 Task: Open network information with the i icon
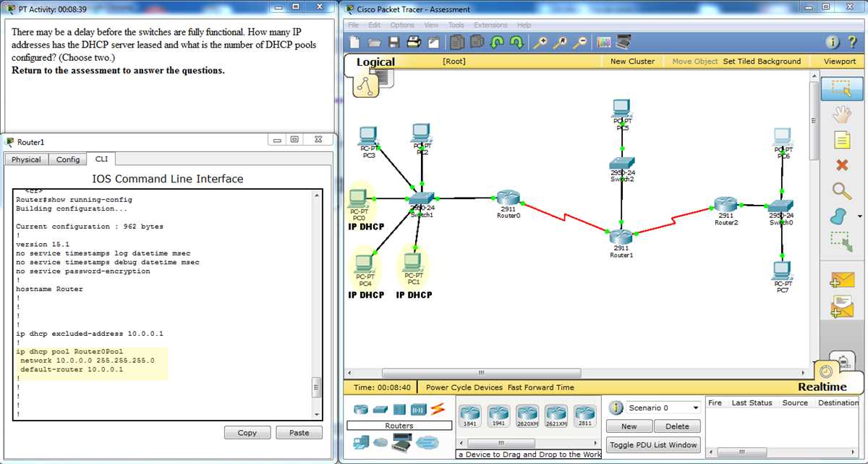tap(833, 43)
